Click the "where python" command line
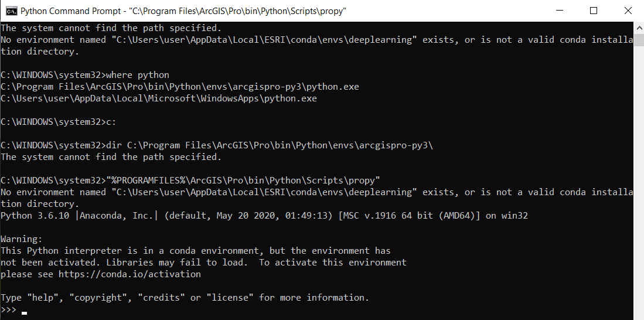This screenshot has height=320, width=644. point(85,75)
